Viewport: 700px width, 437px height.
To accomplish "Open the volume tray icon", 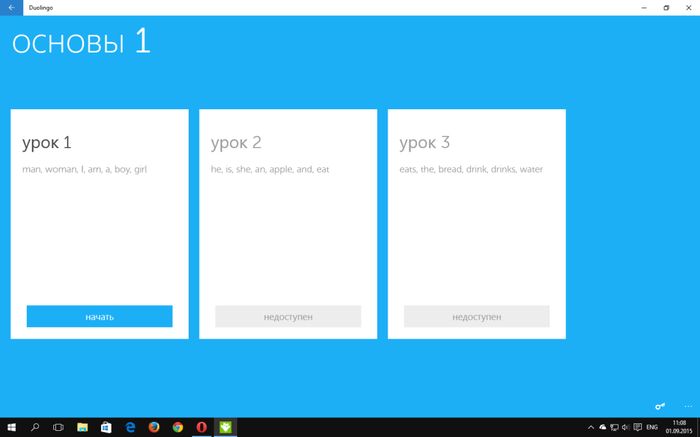I will [x=626, y=427].
